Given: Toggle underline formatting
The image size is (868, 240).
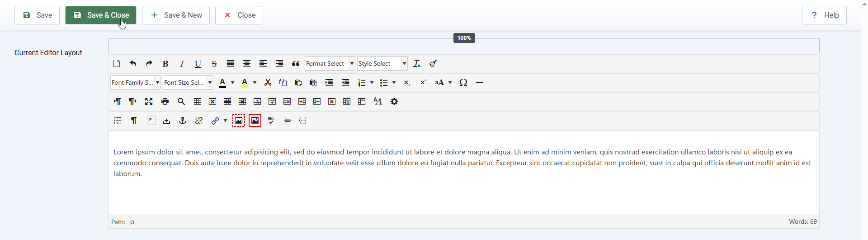Looking at the screenshot, I should [x=198, y=64].
